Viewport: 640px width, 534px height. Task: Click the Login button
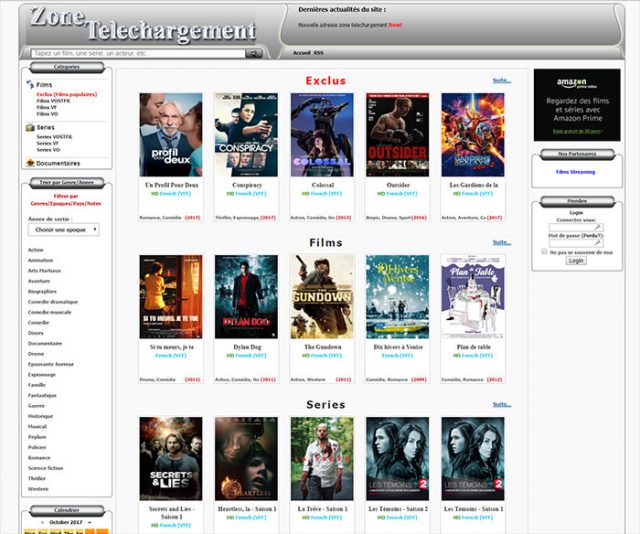point(576,260)
